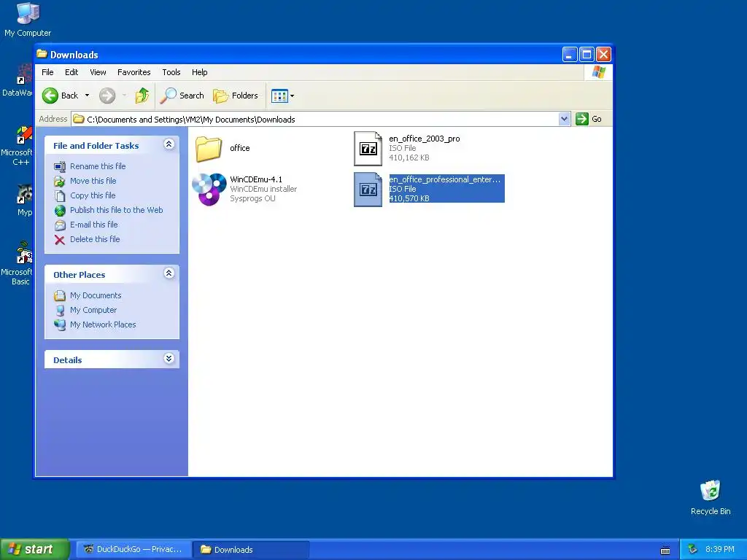
Task: Toggle the Folders pane button
Action: coord(236,96)
